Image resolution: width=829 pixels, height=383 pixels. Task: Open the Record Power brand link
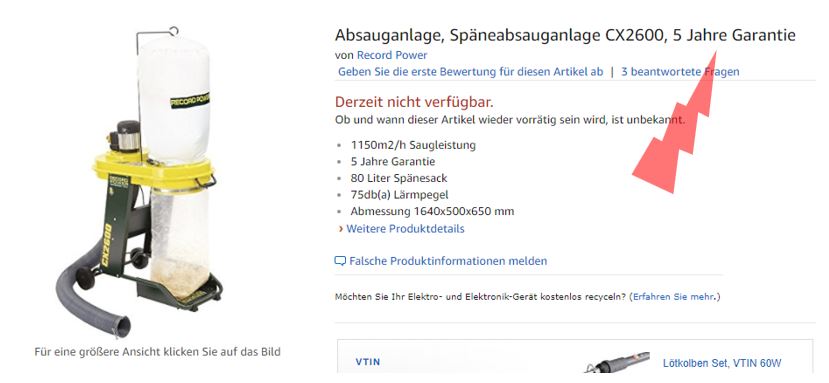click(x=392, y=55)
